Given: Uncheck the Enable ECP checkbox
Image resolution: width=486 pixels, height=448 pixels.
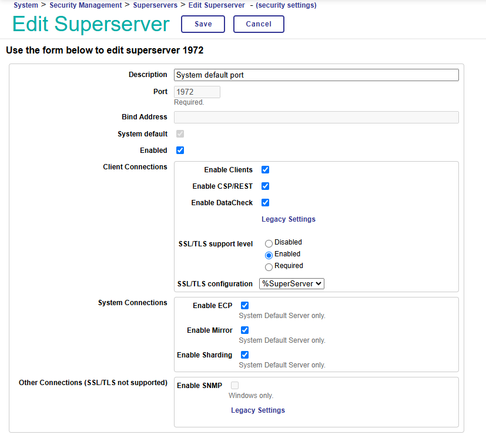Looking at the screenshot, I should pyautogui.click(x=245, y=306).
